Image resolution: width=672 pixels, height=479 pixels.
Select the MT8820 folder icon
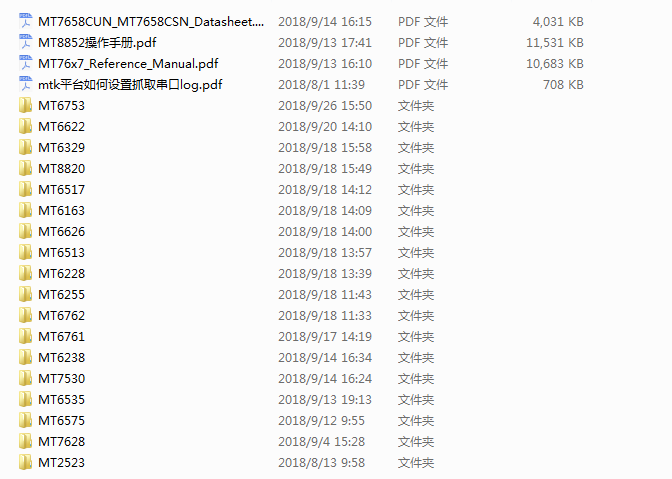point(26,168)
